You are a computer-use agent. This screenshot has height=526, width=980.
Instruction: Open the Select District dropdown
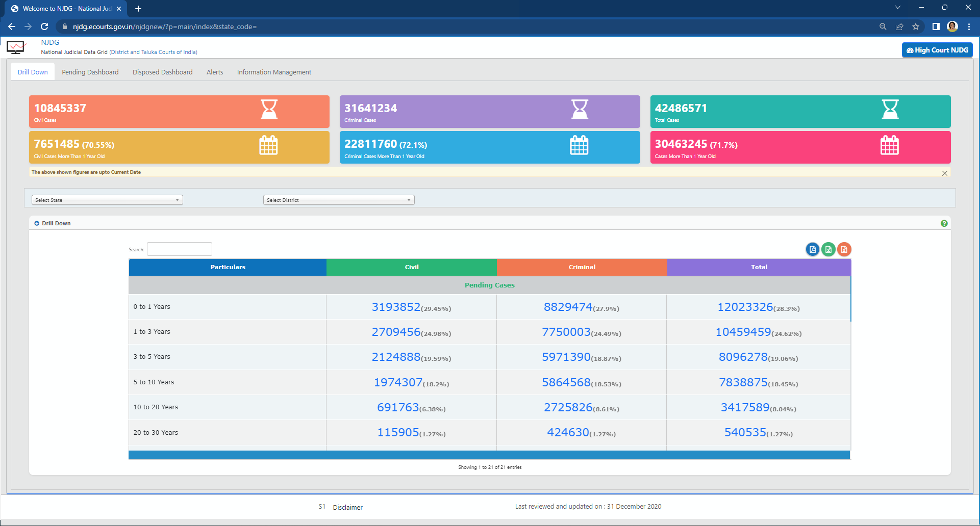339,200
